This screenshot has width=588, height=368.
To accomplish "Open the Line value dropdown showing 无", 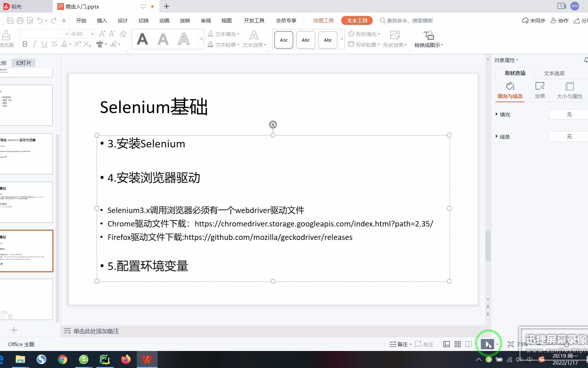I will [568, 137].
